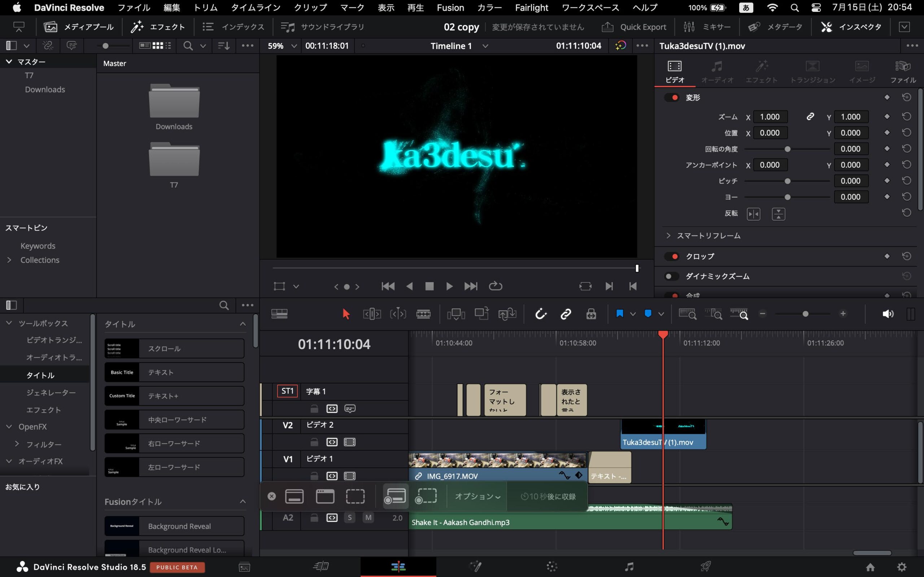Viewport: 924px width, 577px height.
Task: Toggle linked selection chain icon
Action: tap(566, 314)
